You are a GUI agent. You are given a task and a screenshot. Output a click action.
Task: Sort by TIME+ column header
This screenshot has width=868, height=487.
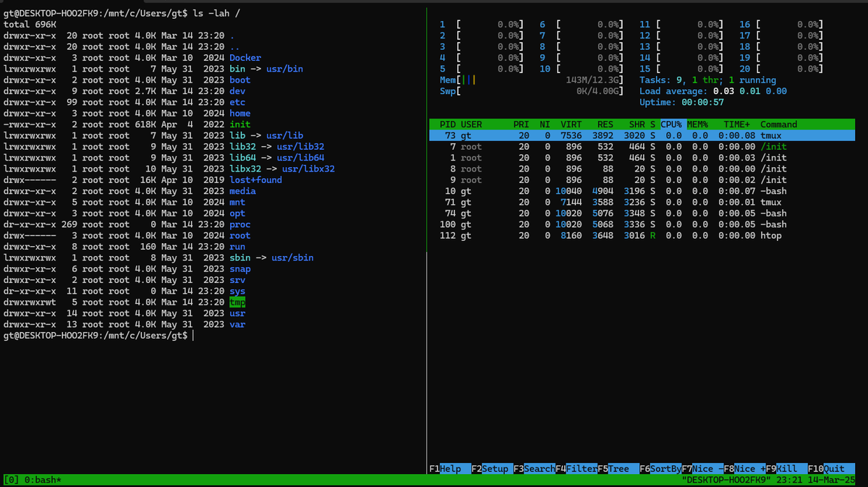click(x=738, y=124)
